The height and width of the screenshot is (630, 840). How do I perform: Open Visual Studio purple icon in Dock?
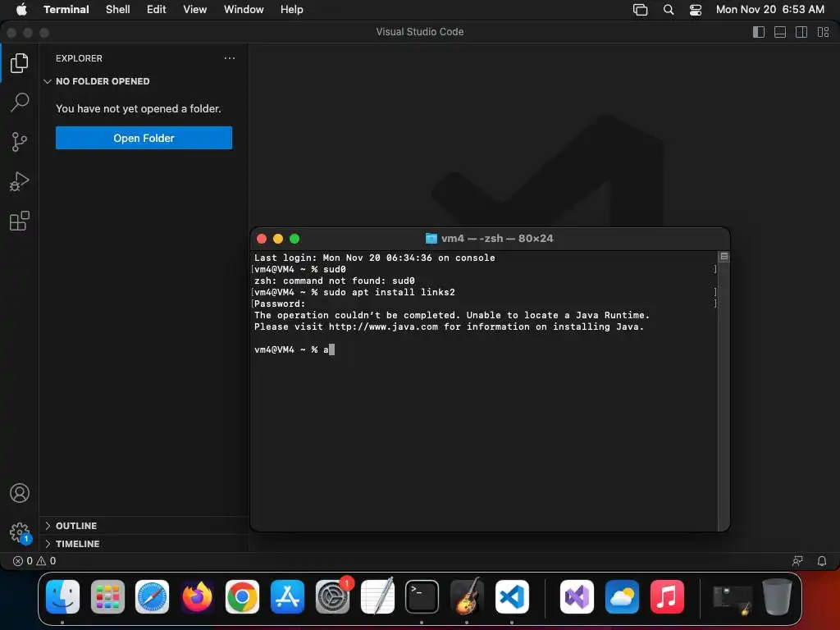coord(577,597)
